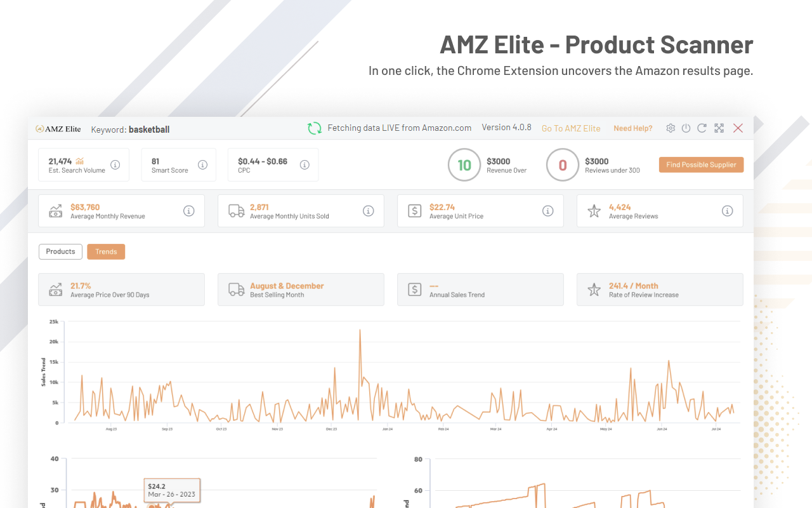Screen dimensions: 812x508
Task: Click the red 0 Reviews under 300 circle
Action: pos(563,165)
